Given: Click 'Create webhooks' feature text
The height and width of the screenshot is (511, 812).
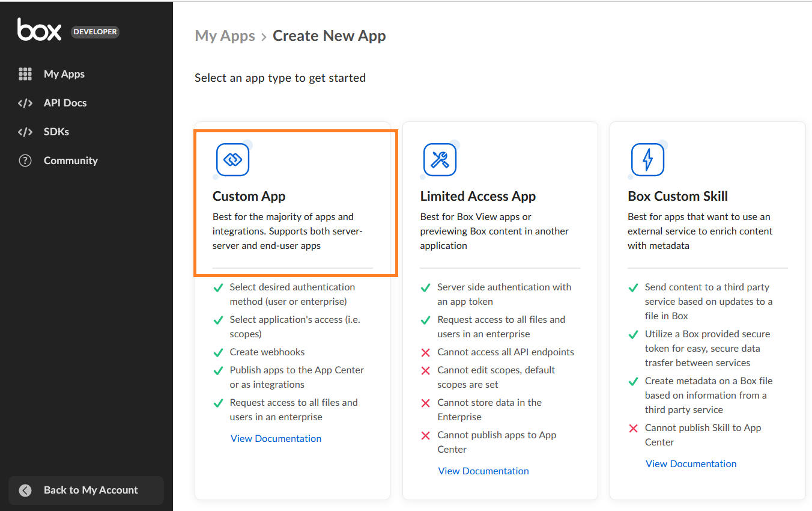Looking at the screenshot, I should 267,352.
